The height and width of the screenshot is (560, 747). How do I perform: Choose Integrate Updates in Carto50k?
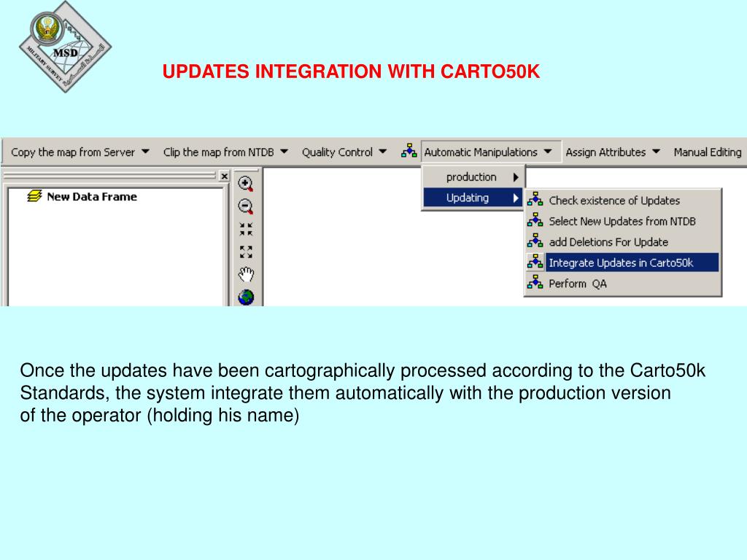[622, 262]
